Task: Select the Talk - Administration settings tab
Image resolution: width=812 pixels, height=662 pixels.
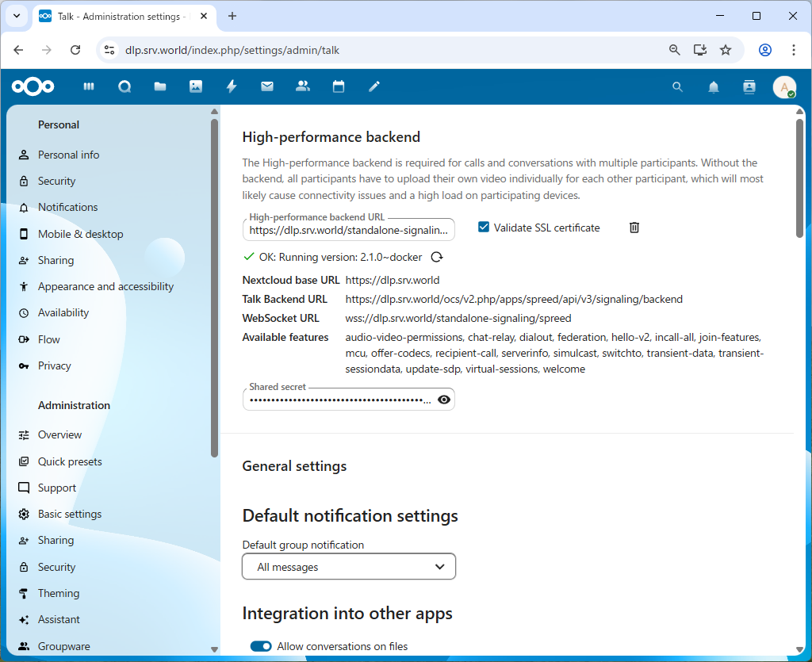Action: point(124,16)
